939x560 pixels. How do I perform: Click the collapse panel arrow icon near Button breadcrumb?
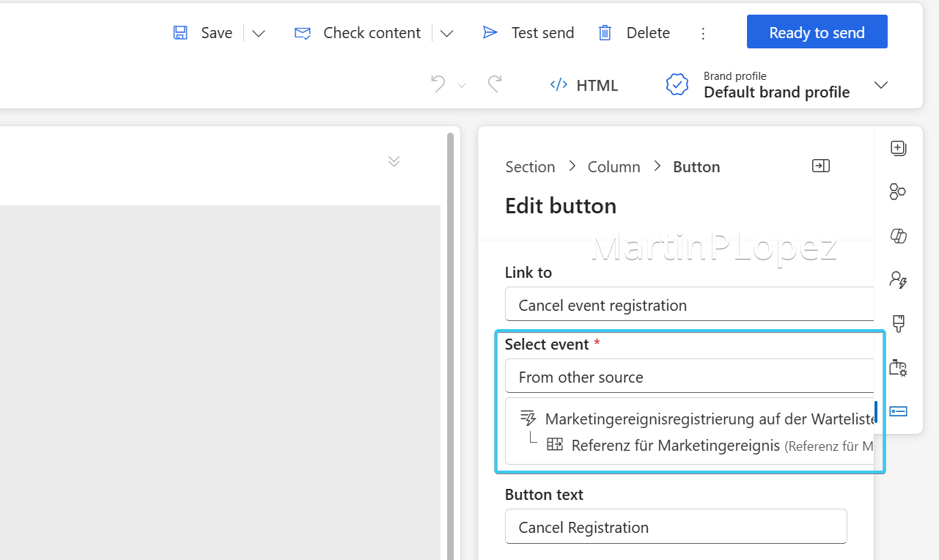(820, 166)
